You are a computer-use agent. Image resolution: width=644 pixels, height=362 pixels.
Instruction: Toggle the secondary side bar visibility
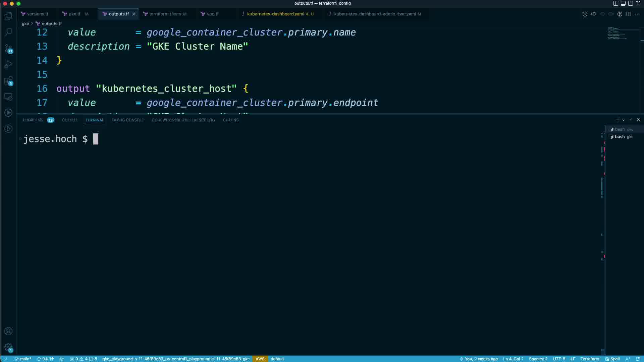click(x=631, y=3)
